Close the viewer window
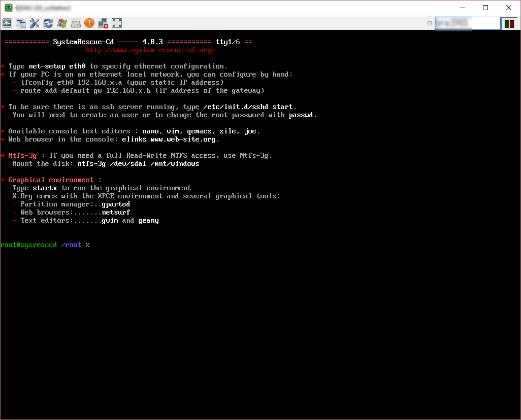 tap(509, 8)
